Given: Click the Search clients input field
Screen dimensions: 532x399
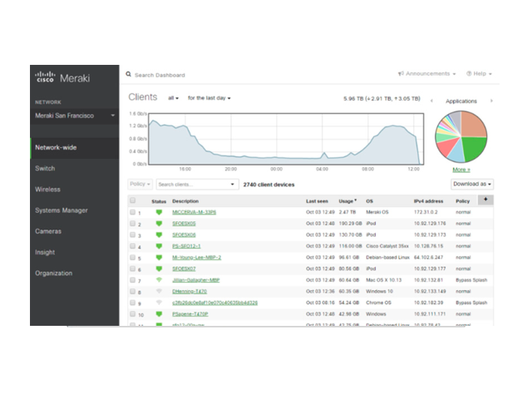Looking at the screenshot, I should pos(191,184).
